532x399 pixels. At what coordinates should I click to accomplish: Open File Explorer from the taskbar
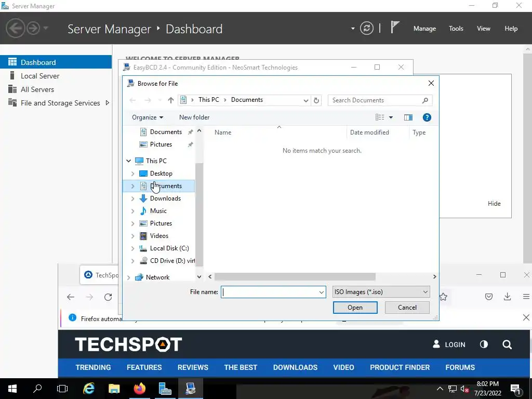(x=114, y=389)
